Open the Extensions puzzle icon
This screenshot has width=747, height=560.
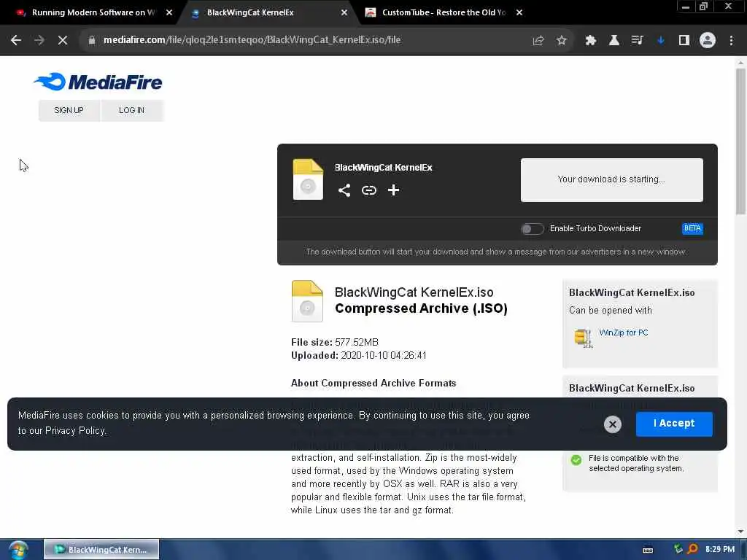tap(591, 41)
